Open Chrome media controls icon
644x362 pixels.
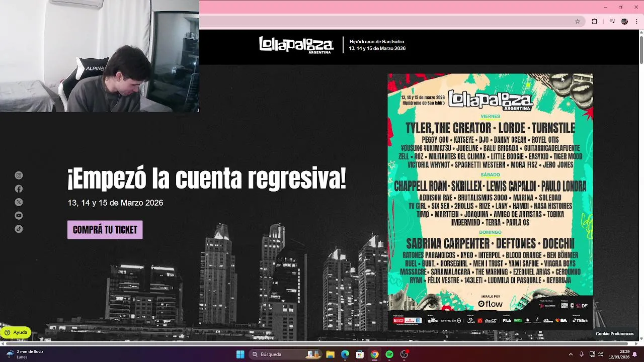(x=612, y=22)
